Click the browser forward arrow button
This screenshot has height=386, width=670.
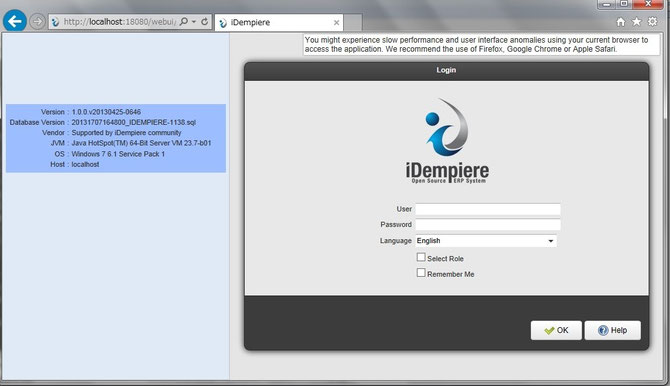[37, 21]
